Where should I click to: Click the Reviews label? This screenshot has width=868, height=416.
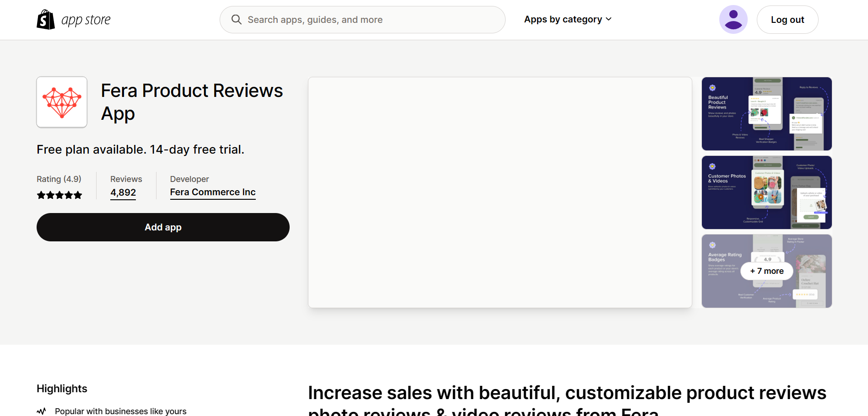pos(126,179)
